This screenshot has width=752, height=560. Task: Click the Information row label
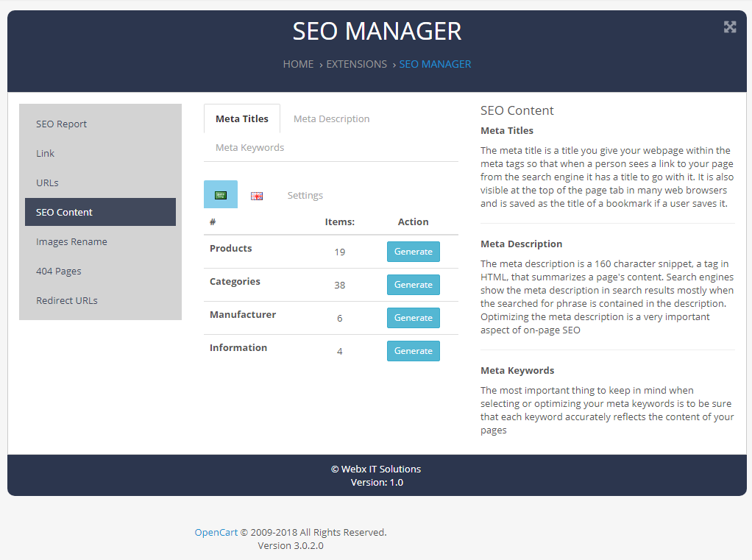pyautogui.click(x=238, y=347)
